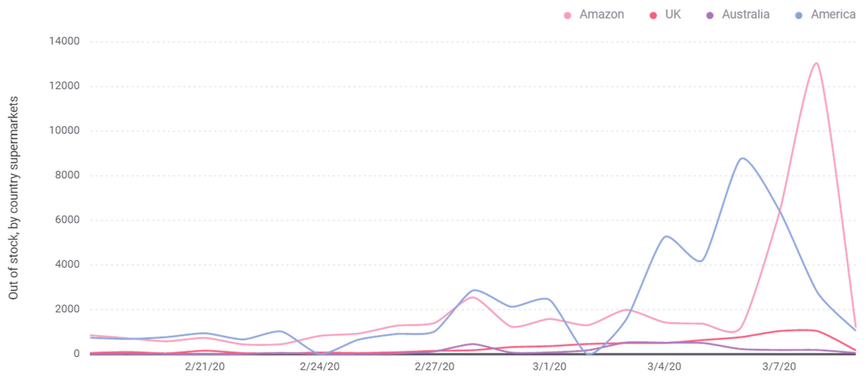Image resolution: width=868 pixels, height=379 pixels.
Task: Click the pink Amazon legend dot
Action: pos(567,16)
